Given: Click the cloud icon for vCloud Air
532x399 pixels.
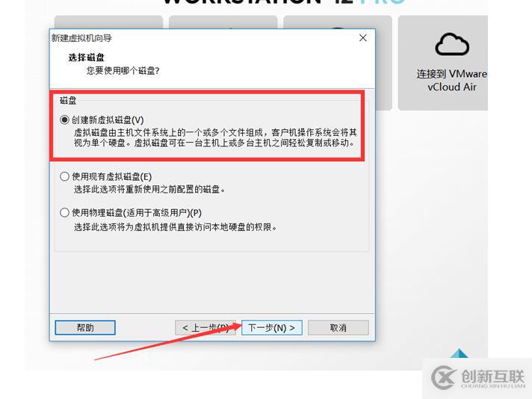Looking at the screenshot, I should click(x=452, y=44).
